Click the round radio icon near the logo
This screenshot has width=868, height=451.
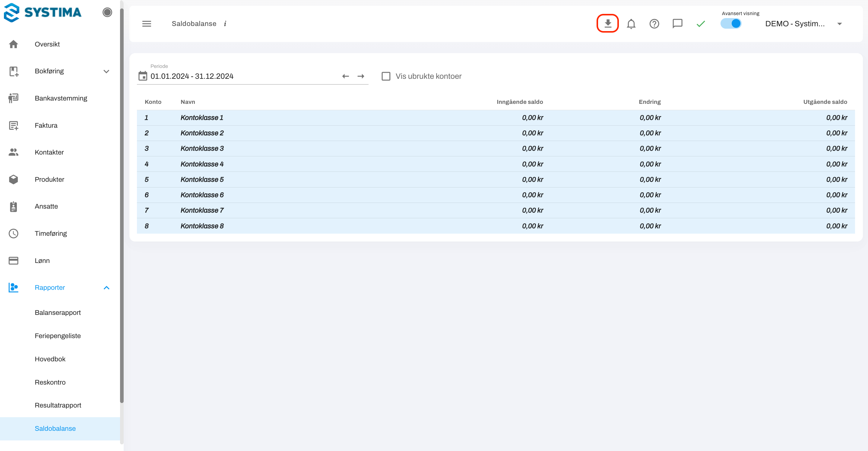tap(107, 12)
